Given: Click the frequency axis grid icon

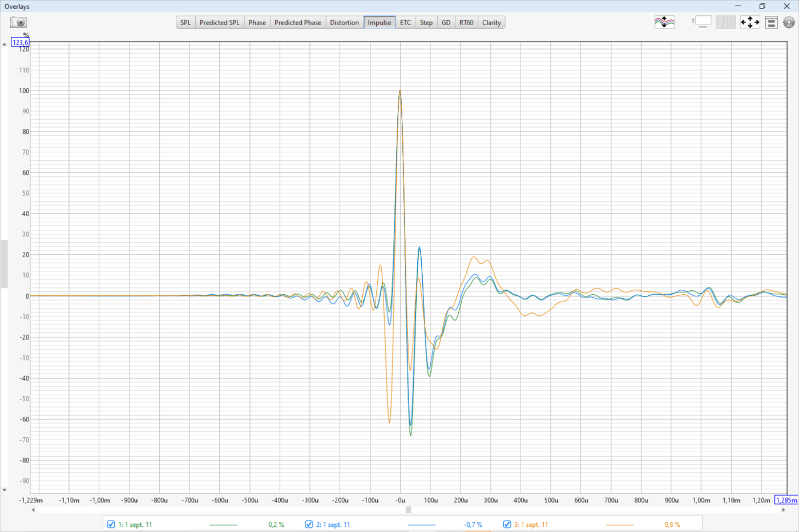Looking at the screenshot, I should tap(725, 22).
